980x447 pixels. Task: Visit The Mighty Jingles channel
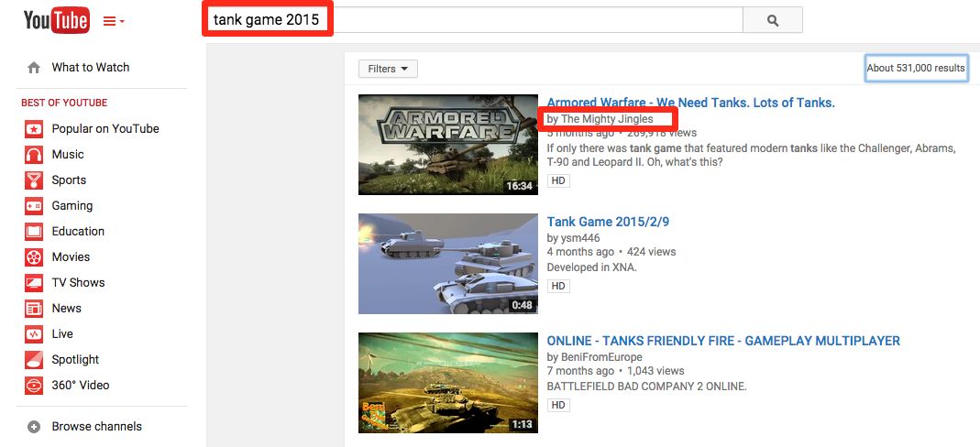[607, 118]
